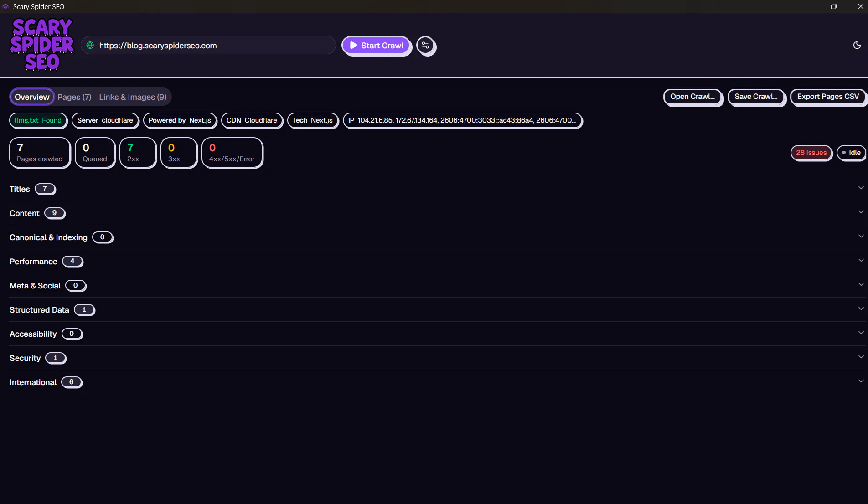Expand the International section chevron
The height and width of the screenshot is (504, 868).
click(x=861, y=381)
